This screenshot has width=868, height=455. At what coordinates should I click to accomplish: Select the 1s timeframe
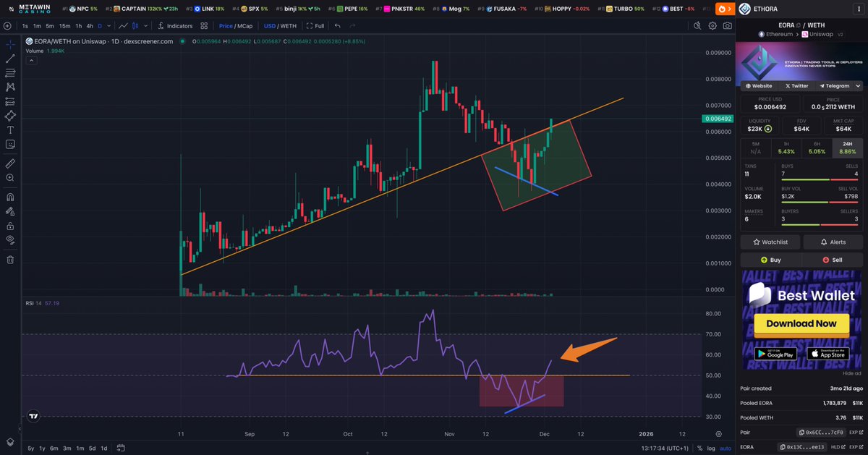click(25, 25)
